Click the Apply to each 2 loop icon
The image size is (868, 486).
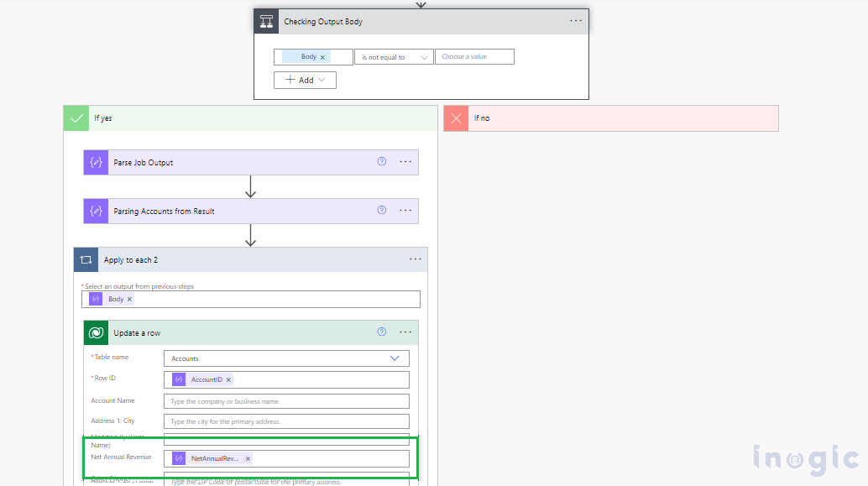tap(86, 259)
